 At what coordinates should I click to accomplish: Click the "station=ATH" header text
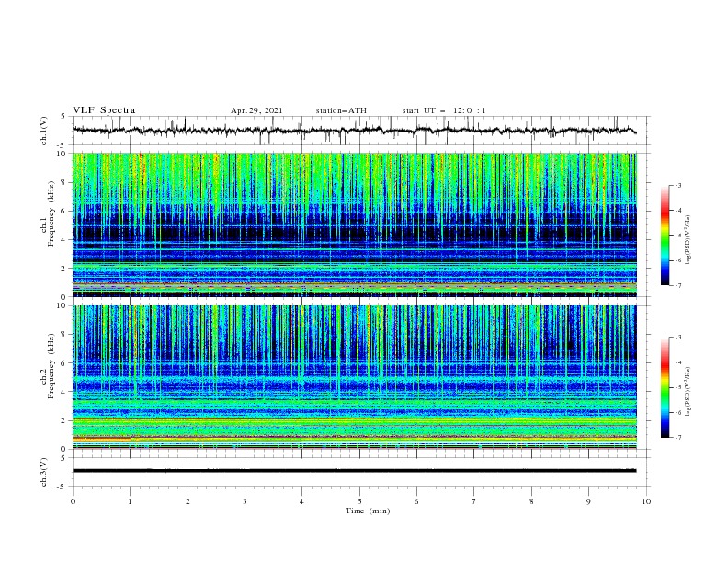point(341,110)
